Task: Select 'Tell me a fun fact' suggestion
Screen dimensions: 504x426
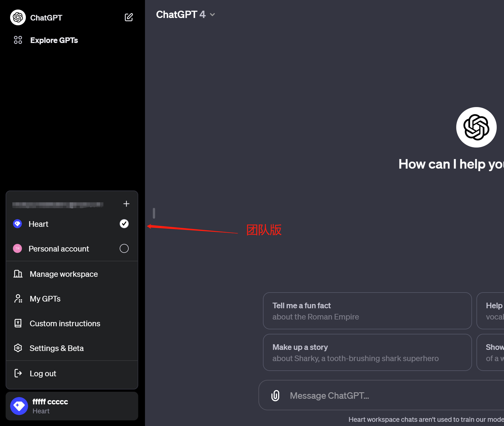Action: 367,311
